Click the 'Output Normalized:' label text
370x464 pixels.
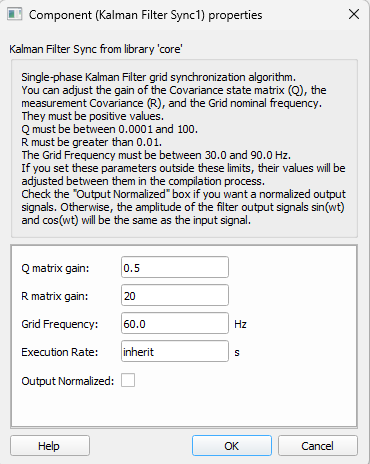point(68,381)
